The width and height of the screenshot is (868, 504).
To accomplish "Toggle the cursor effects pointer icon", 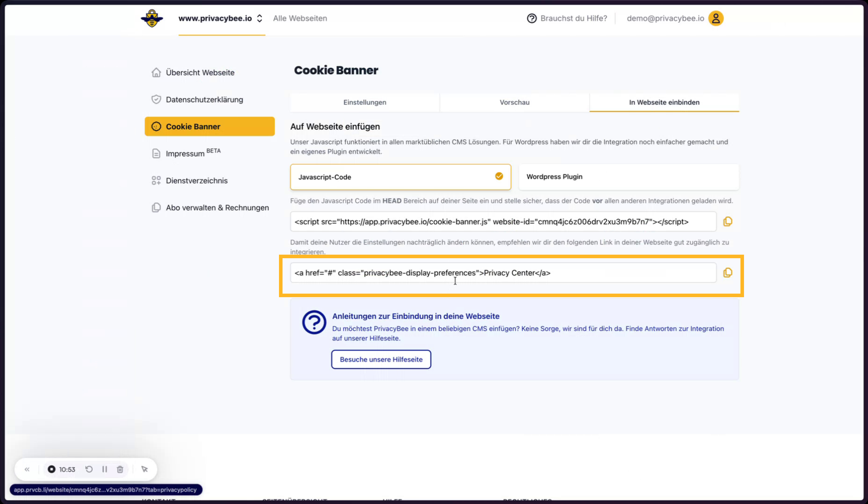I will click(145, 469).
